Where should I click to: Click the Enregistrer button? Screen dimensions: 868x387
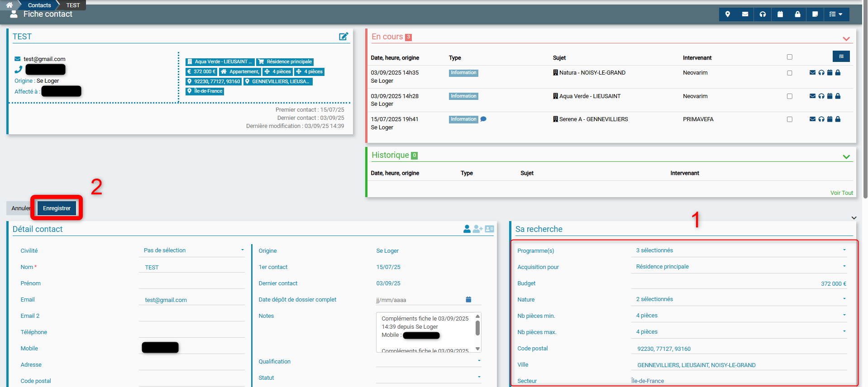[x=57, y=208]
